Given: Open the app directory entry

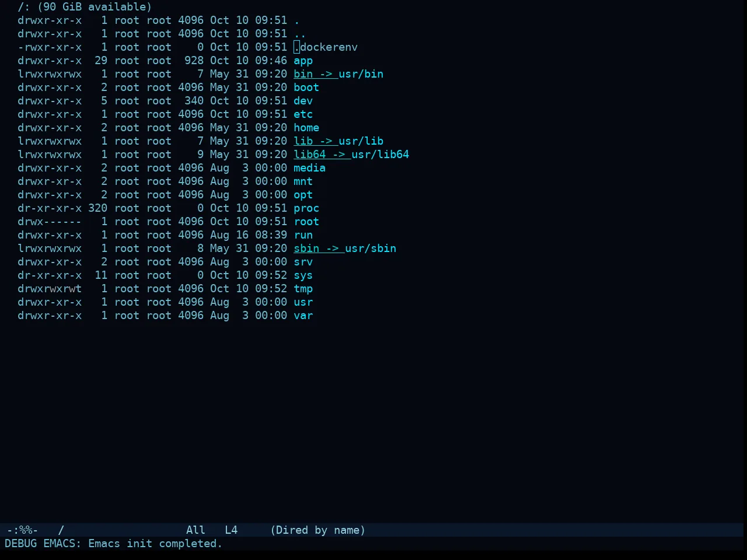Looking at the screenshot, I should (303, 61).
